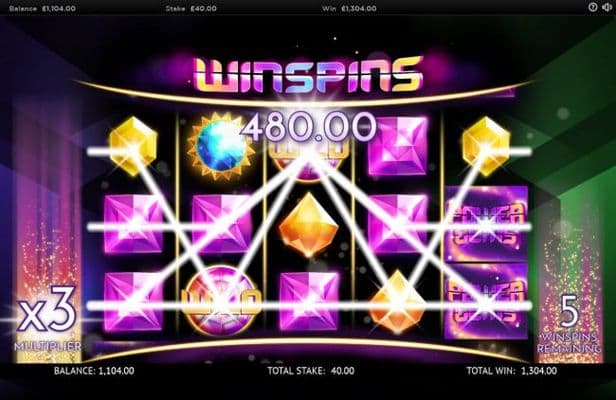Screen dimensions: 616x400
Task: Click the lower Power Gems symbol
Action: (486, 301)
